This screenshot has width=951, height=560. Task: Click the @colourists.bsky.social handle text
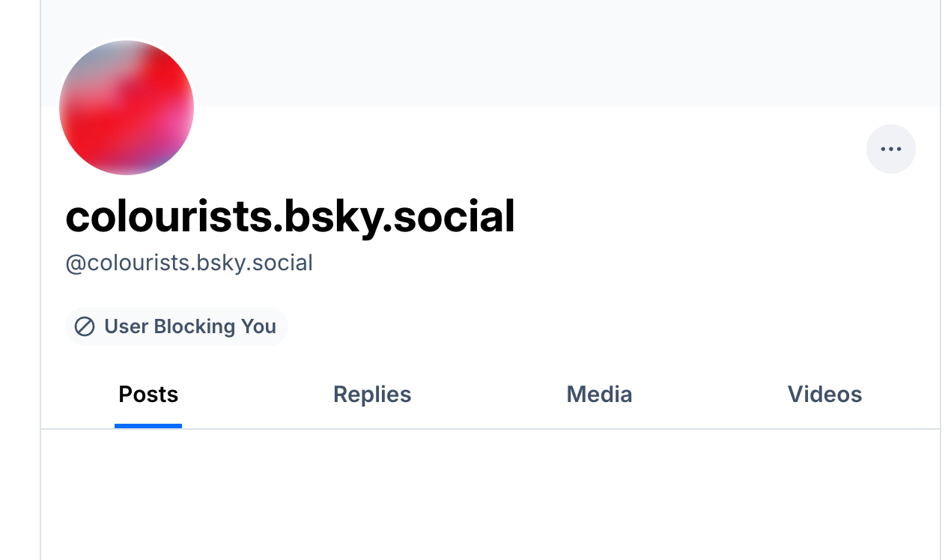(189, 263)
